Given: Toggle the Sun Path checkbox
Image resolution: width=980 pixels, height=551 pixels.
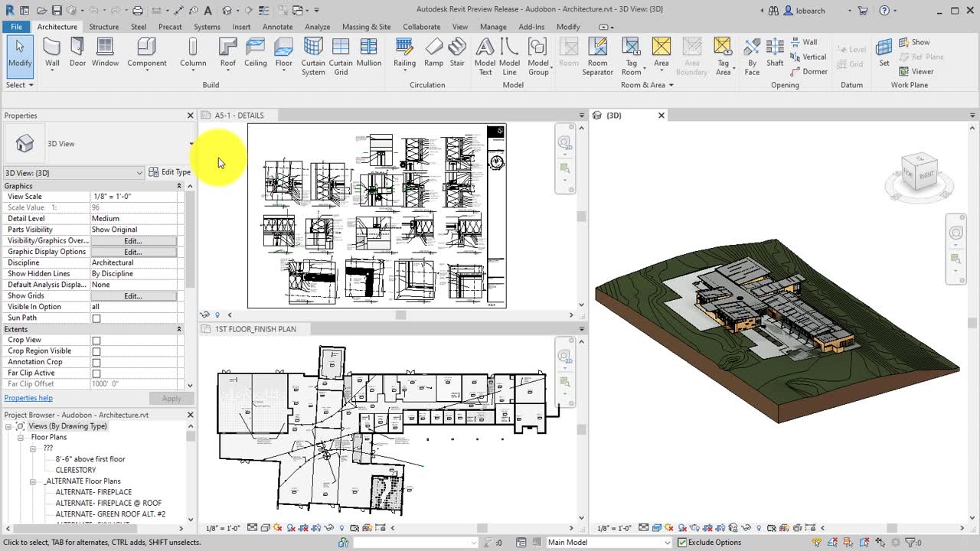Looking at the screenshot, I should tap(96, 318).
